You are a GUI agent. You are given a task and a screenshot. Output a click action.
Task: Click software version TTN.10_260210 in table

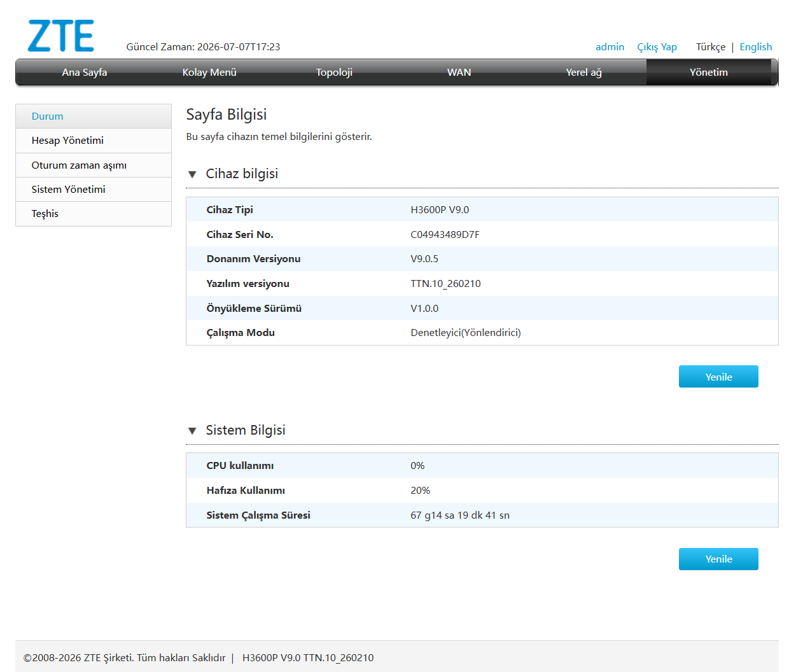tap(445, 284)
